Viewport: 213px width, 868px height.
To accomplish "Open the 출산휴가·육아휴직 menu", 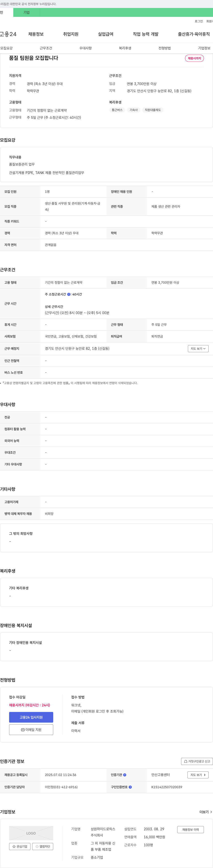I will [x=194, y=34].
